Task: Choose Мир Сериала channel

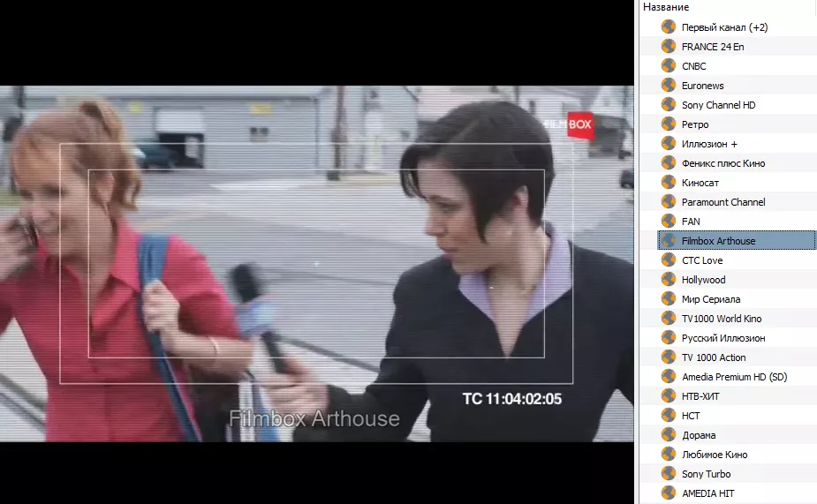Action: (711, 299)
